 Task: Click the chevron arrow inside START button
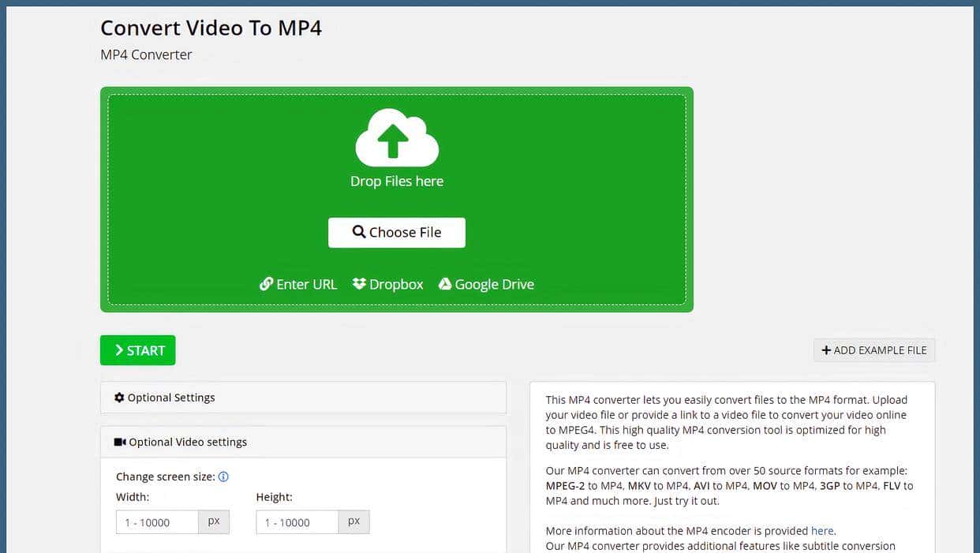click(x=118, y=349)
